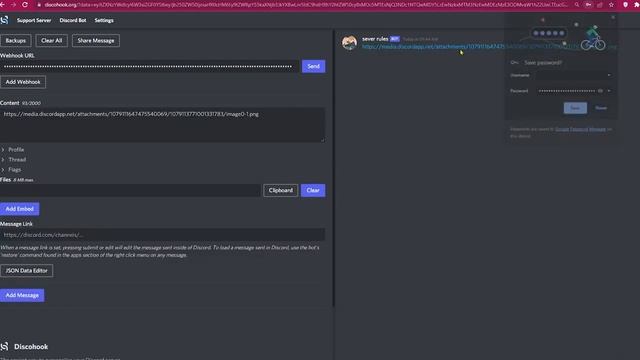Click the BOT tag beside sever rules
This screenshot has height=360, width=640.
[394, 39]
